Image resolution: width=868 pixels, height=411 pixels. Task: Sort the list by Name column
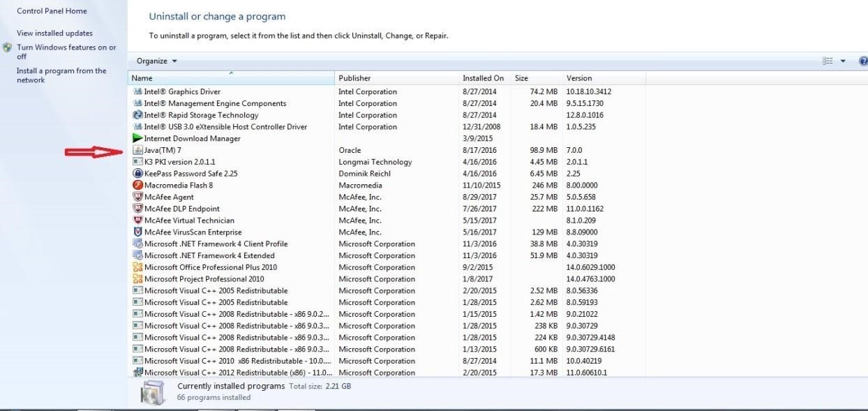pyautogui.click(x=230, y=78)
